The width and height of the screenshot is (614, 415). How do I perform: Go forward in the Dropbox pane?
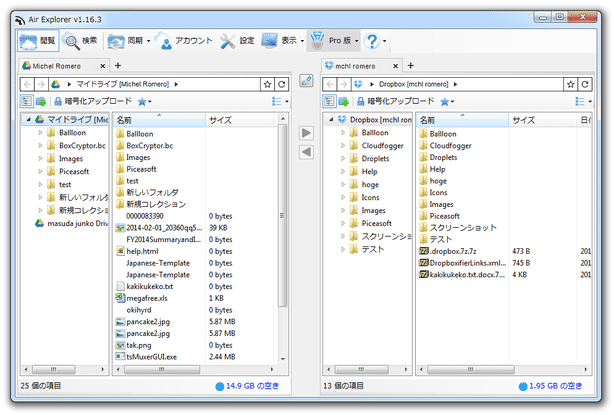coord(343,84)
